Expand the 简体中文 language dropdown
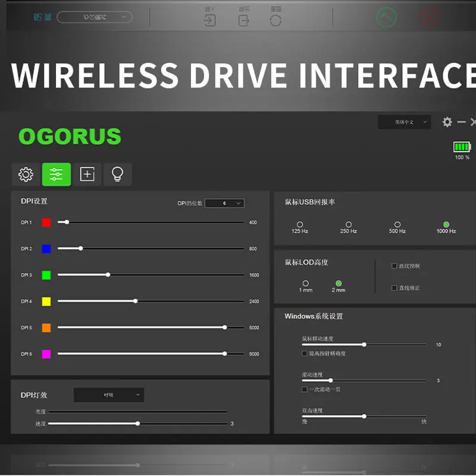 (x=404, y=122)
